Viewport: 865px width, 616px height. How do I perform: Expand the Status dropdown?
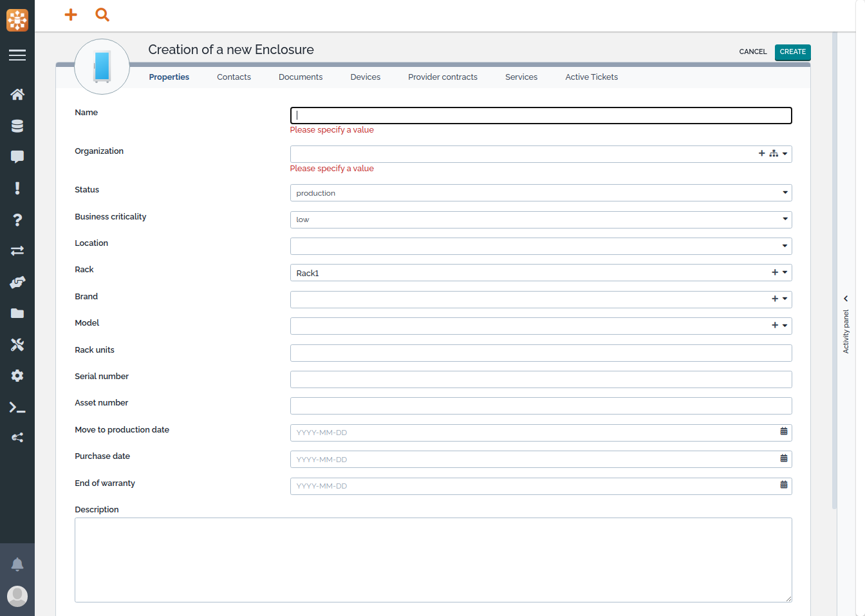tap(785, 193)
